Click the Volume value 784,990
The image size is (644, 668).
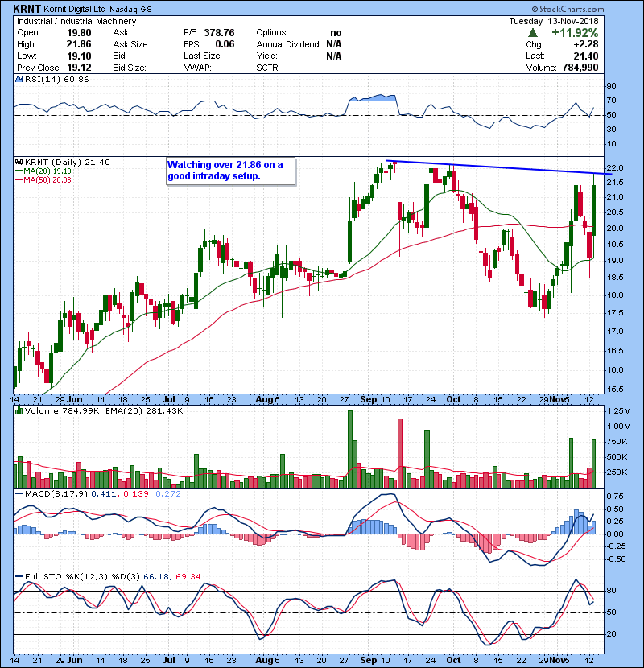580,68
